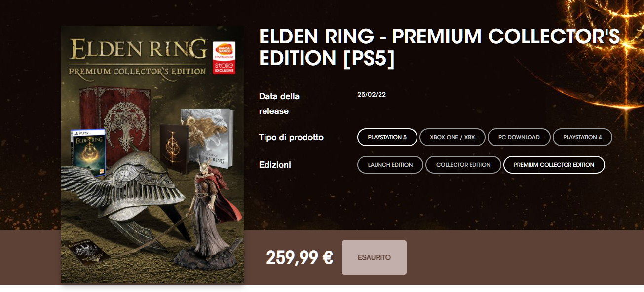Click the Edizioni label

click(275, 165)
